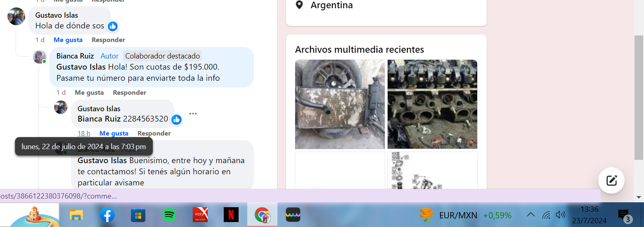Open the engine cylinder head photo thumbnail

(x=432, y=104)
